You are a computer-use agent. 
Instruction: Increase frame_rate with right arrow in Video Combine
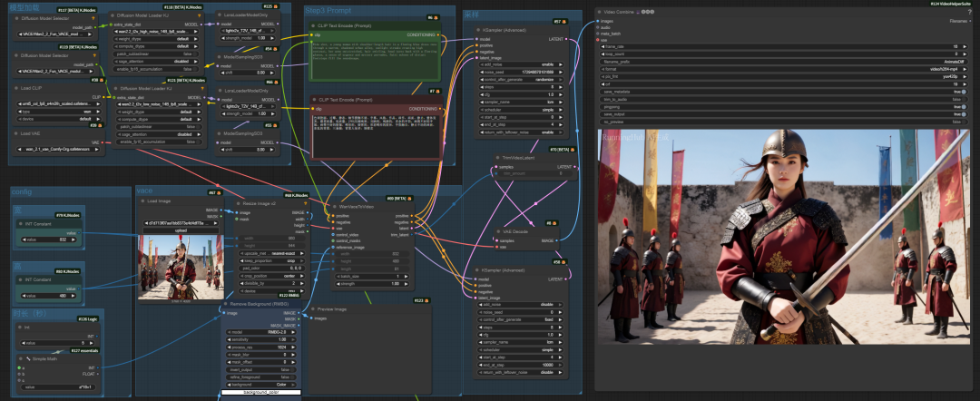[x=963, y=47]
